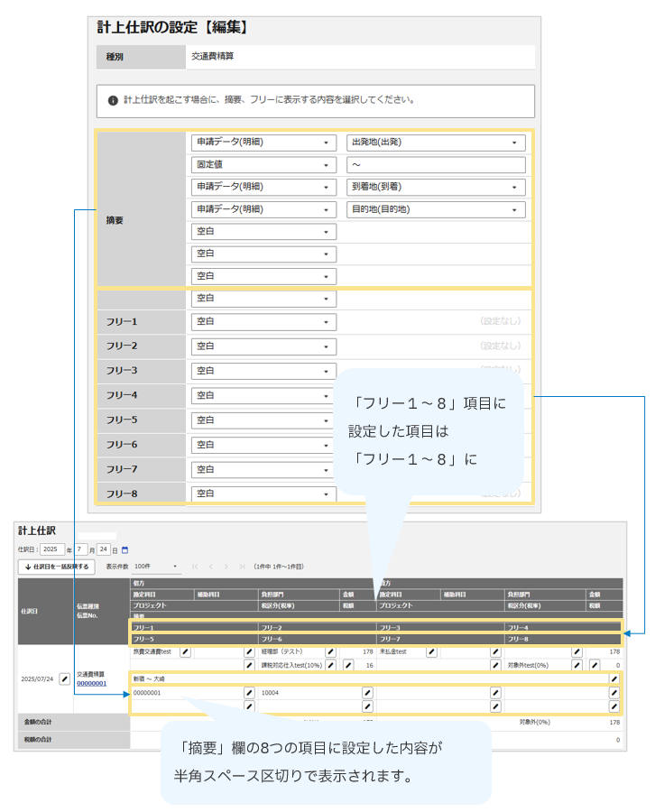The width and height of the screenshot is (655, 812).
Task: Click the info icon in the notice box
Action: (x=113, y=100)
